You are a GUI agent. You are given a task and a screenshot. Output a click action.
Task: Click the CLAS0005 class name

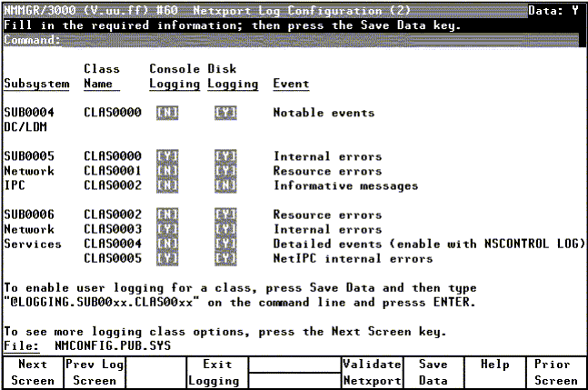[x=113, y=258]
